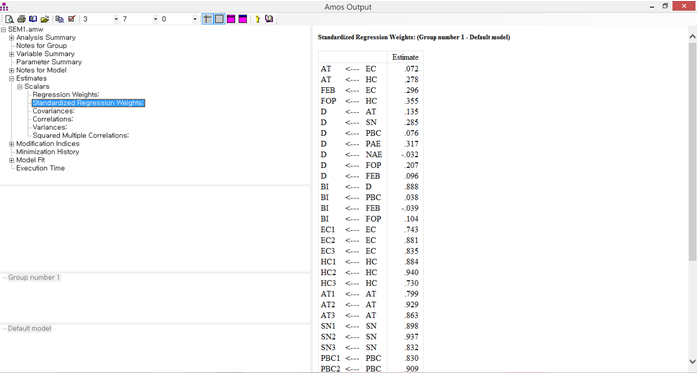Select Variances in the tree
The image size is (699, 373).
pyautogui.click(x=50, y=127)
